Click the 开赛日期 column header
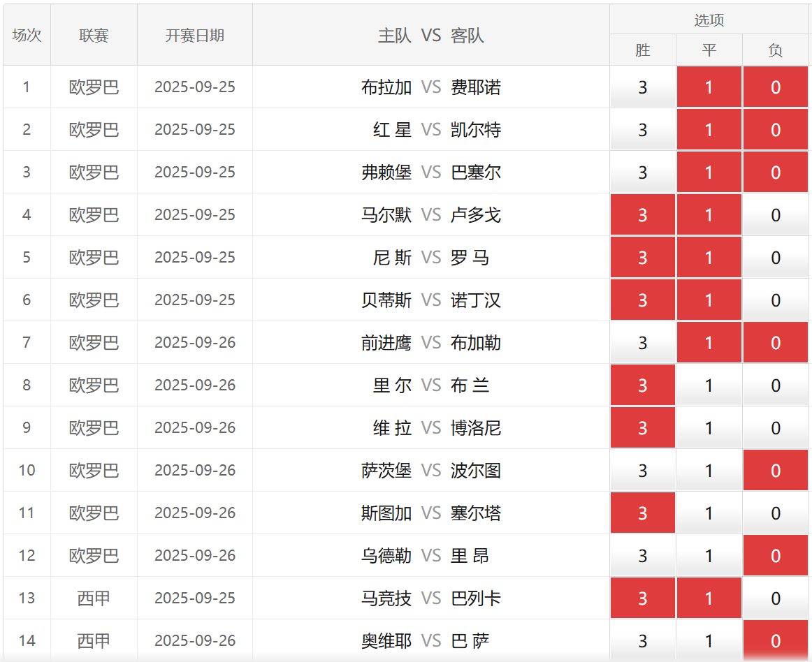 point(195,35)
